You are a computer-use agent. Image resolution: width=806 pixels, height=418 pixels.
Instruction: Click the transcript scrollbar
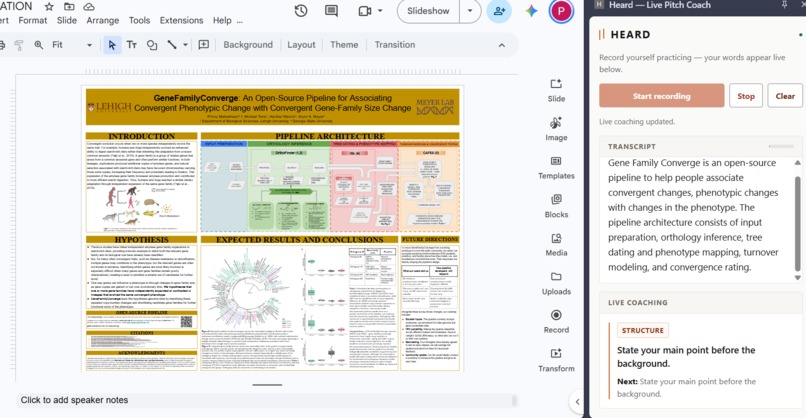point(797,223)
